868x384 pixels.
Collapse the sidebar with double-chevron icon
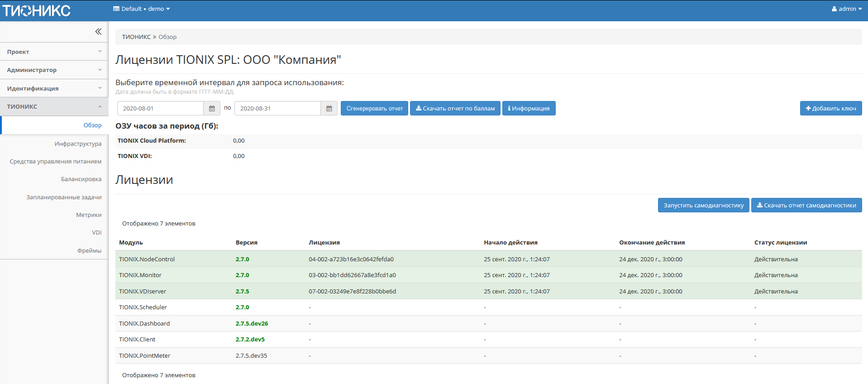pyautogui.click(x=98, y=32)
